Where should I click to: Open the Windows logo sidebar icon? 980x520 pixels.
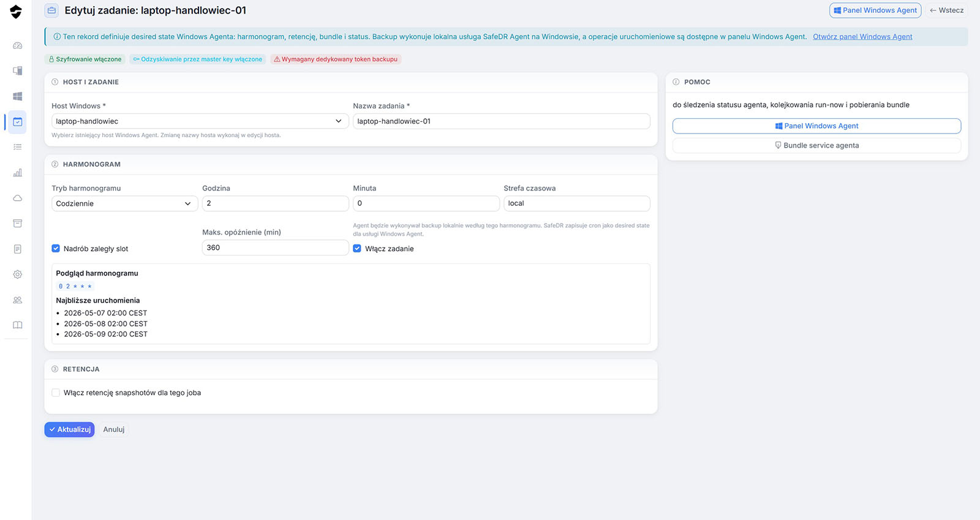click(x=18, y=96)
